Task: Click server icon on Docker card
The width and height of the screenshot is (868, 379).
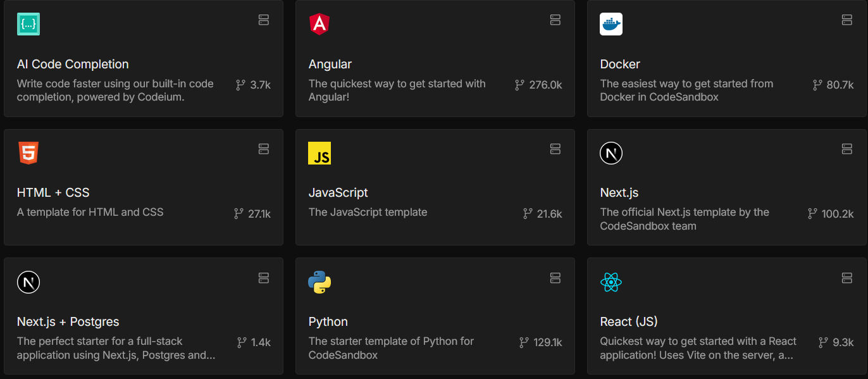Action: coord(847,20)
